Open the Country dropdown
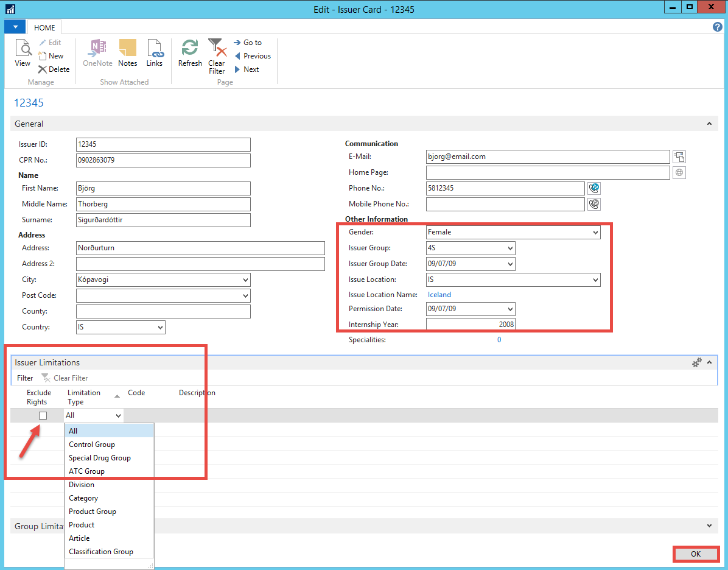This screenshot has width=728, height=570. pyautogui.click(x=160, y=327)
